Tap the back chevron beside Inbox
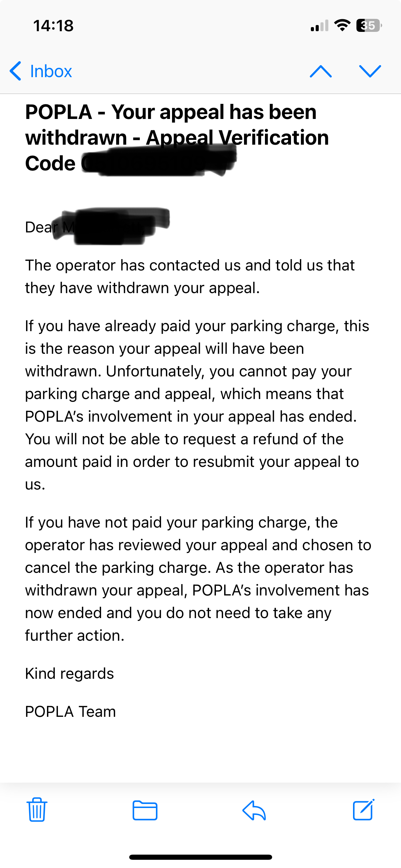This screenshot has width=401, height=868. [16, 71]
